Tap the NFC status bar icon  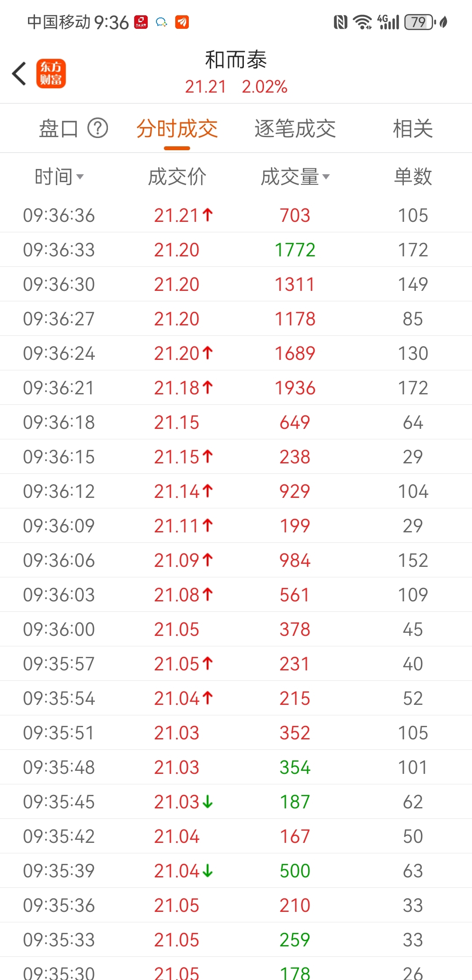click(x=340, y=22)
